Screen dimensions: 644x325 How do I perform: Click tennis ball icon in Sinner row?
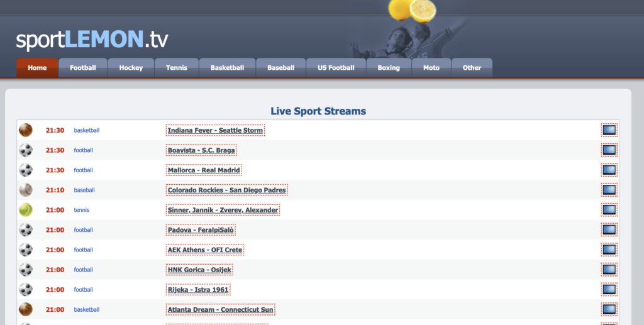pos(25,210)
